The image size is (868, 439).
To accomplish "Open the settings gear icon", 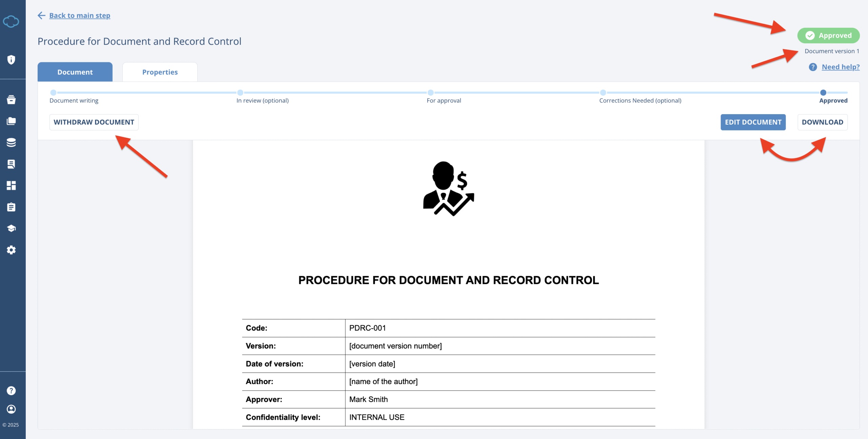I will click(x=11, y=250).
